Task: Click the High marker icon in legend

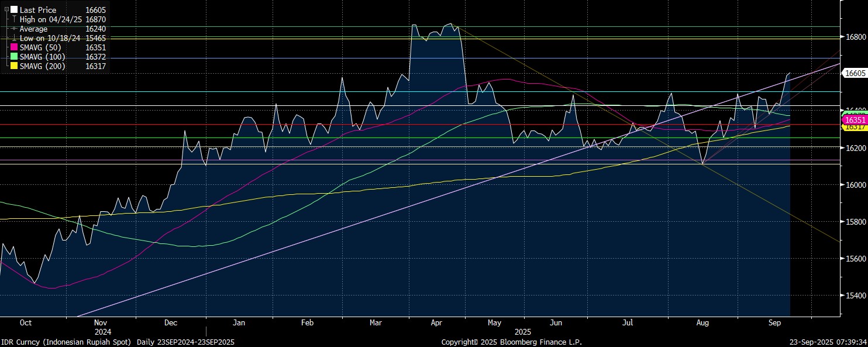Action: [14, 19]
